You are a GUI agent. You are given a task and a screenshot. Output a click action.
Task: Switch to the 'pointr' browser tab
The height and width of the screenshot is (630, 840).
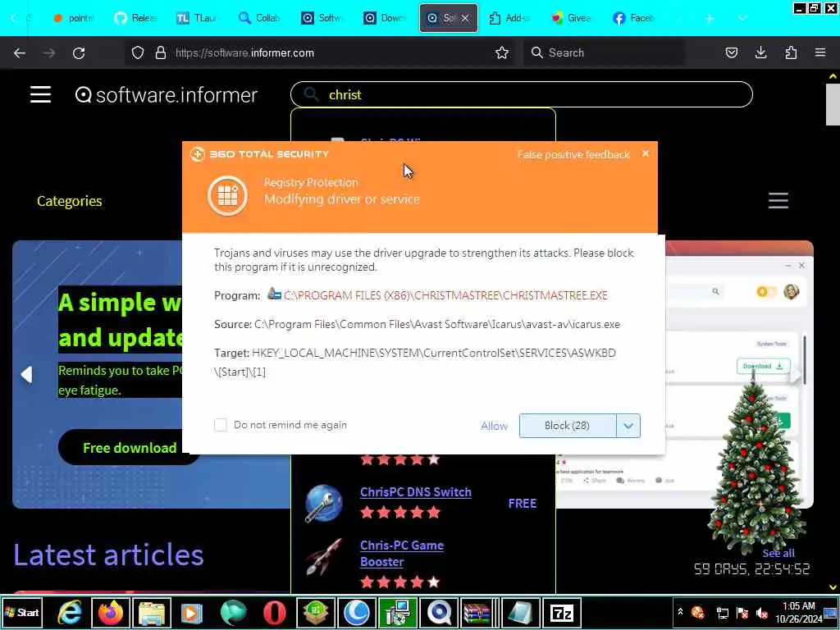[73, 18]
